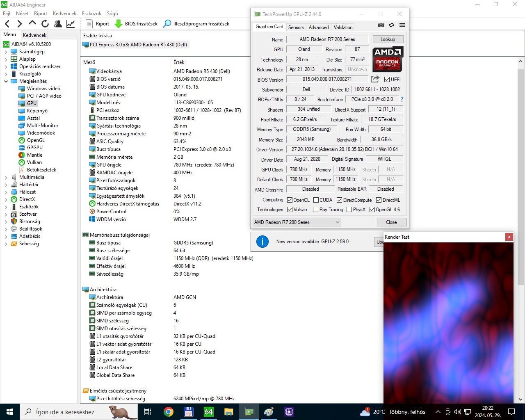Select Vulkan in the AIDA64 tree
The image size is (525, 420).
34,162
